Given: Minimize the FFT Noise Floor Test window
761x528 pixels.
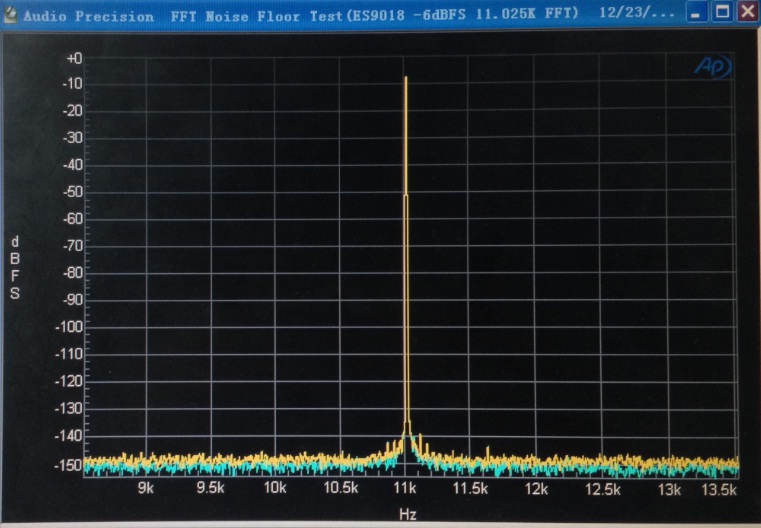Looking at the screenshot, I should coord(696,13).
